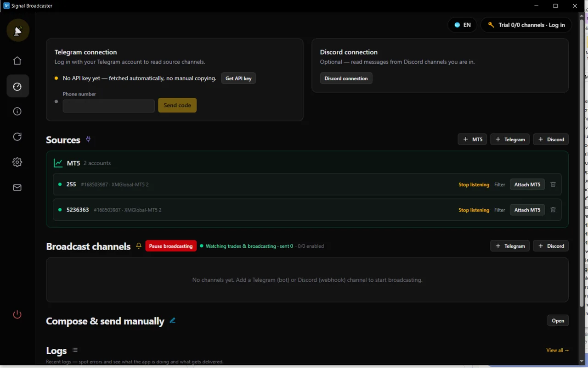The width and height of the screenshot is (588, 368).
Task: Open Settings gear in sidebar
Action: coord(17,162)
